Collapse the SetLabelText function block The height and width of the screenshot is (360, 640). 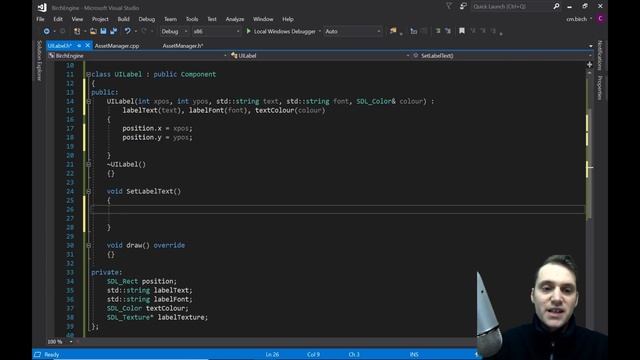point(89,191)
